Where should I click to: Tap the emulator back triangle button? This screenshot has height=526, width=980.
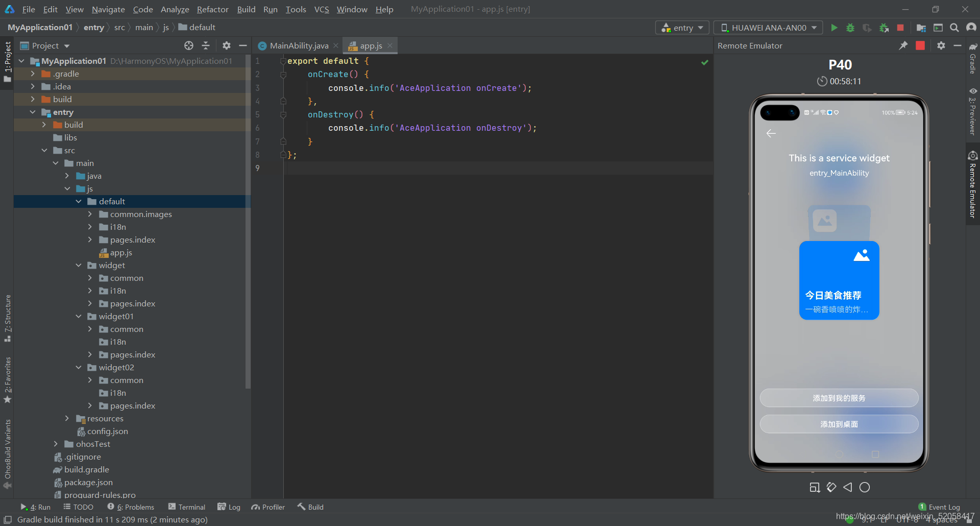coord(848,487)
